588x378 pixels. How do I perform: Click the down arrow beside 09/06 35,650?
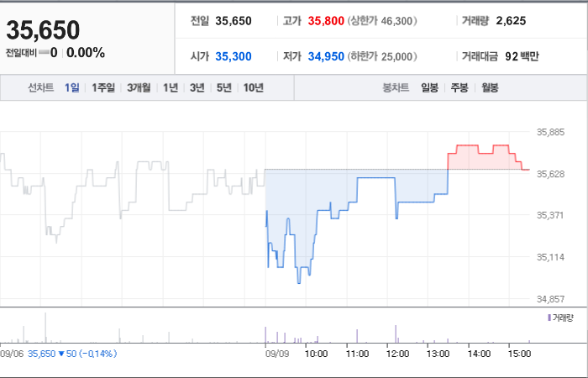61,354
